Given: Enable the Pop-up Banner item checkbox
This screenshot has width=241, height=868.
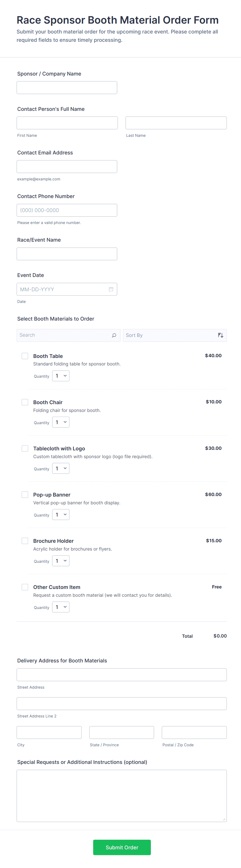Looking at the screenshot, I should 25,494.
